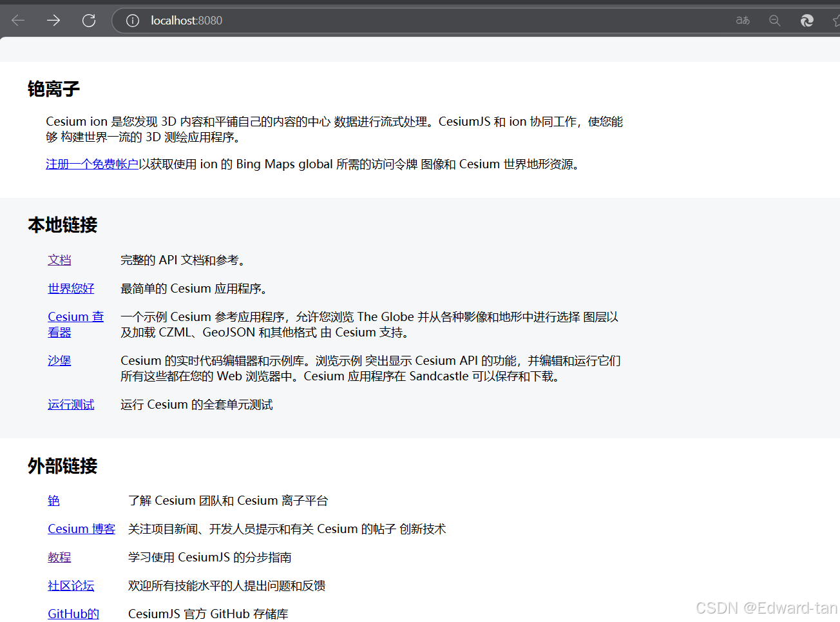
Task: Open the Cesium 博客 blog link
Action: pos(81,529)
